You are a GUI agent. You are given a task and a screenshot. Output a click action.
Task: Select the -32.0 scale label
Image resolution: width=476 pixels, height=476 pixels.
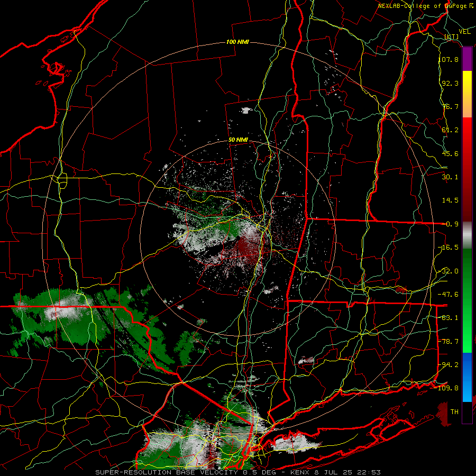tap(448, 271)
